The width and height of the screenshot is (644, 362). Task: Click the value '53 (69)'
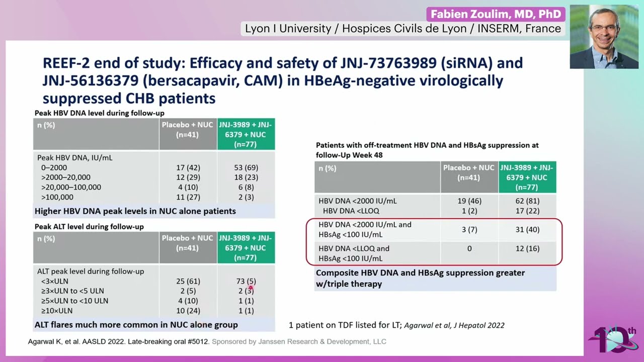click(x=246, y=167)
